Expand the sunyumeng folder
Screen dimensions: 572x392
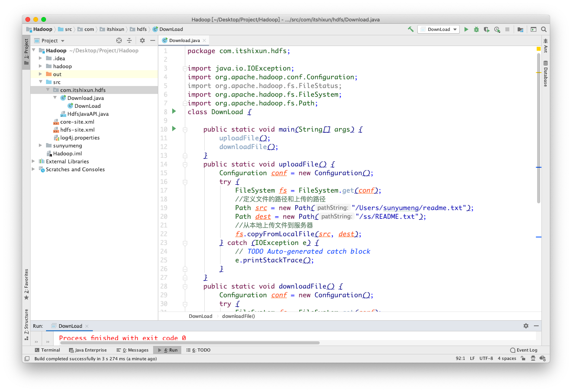click(x=40, y=145)
